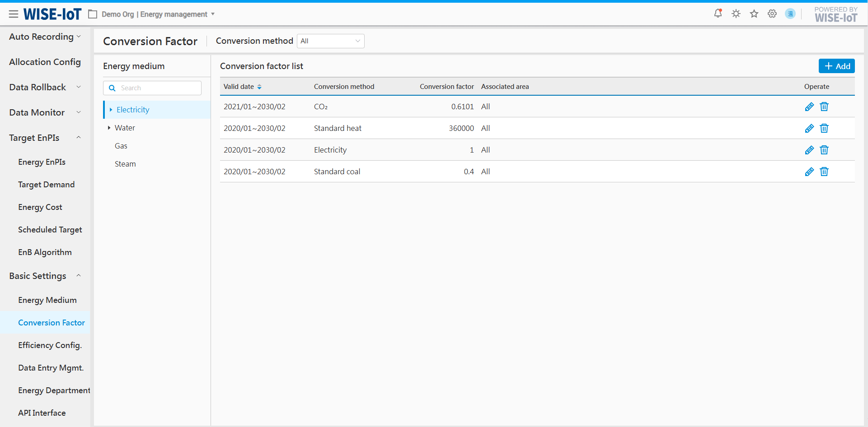Image resolution: width=868 pixels, height=427 pixels.
Task: Click the notification bell icon
Action: [x=718, y=14]
